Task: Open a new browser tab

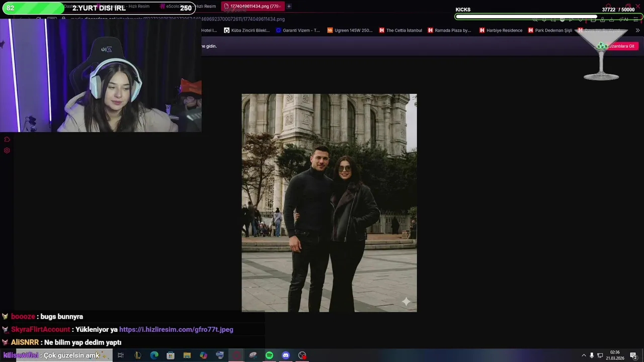Action: (x=289, y=6)
